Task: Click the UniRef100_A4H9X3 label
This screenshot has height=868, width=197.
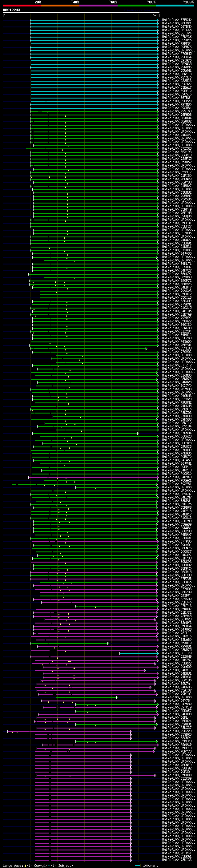Action: coord(177,477)
